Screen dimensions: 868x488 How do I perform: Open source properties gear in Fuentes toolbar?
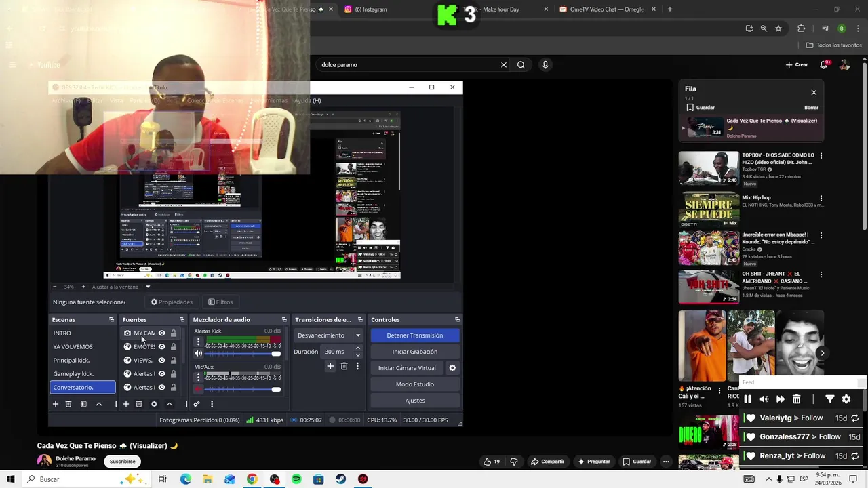(154, 404)
